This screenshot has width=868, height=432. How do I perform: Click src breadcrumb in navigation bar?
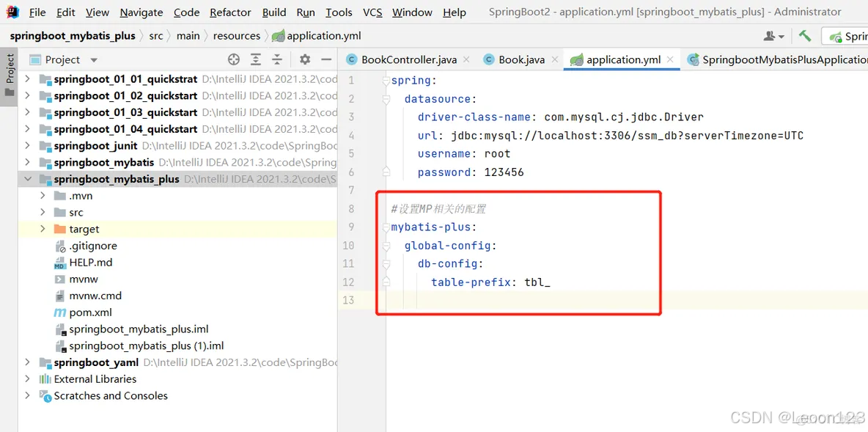point(156,36)
